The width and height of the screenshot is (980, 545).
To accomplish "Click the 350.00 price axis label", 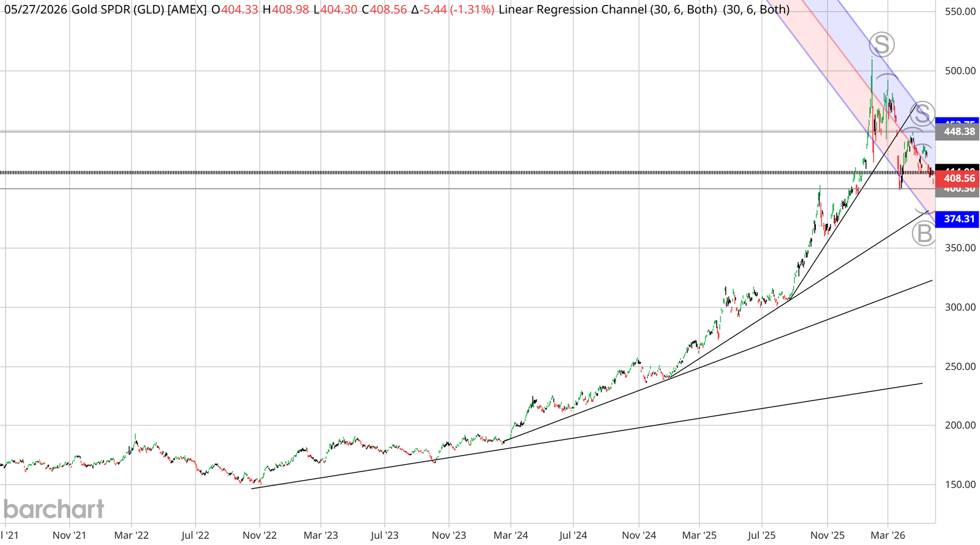I will click(x=960, y=248).
